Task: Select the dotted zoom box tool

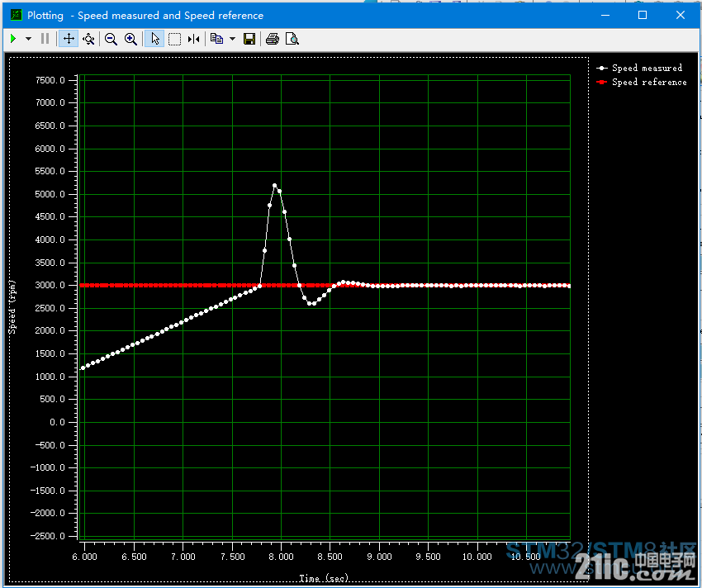Action: 174,39
